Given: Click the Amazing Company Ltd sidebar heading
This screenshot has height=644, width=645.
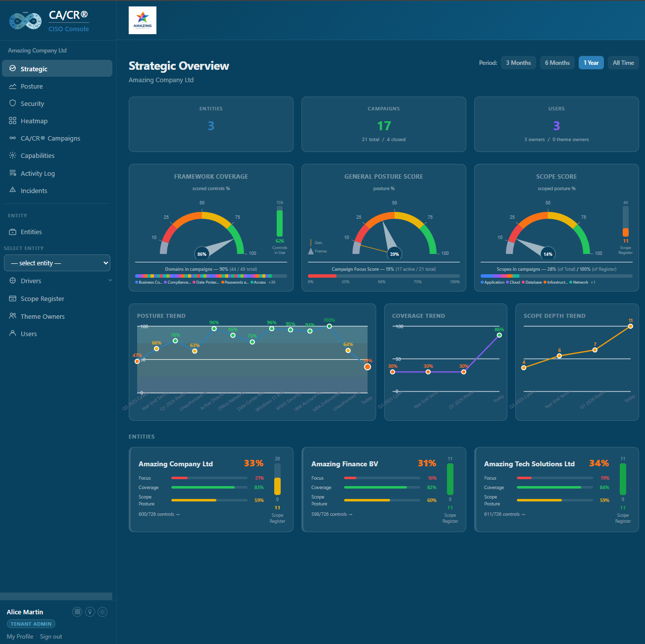Looking at the screenshot, I should [x=37, y=50].
